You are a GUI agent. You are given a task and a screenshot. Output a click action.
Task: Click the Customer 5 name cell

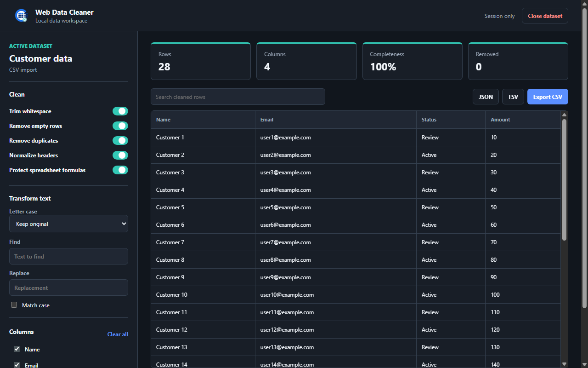pyautogui.click(x=203, y=207)
